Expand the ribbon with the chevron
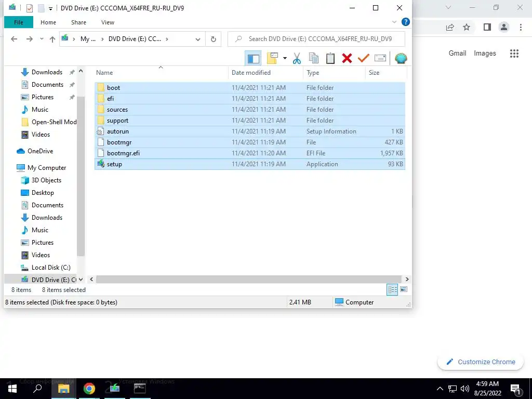The width and height of the screenshot is (532, 399). coord(394,22)
